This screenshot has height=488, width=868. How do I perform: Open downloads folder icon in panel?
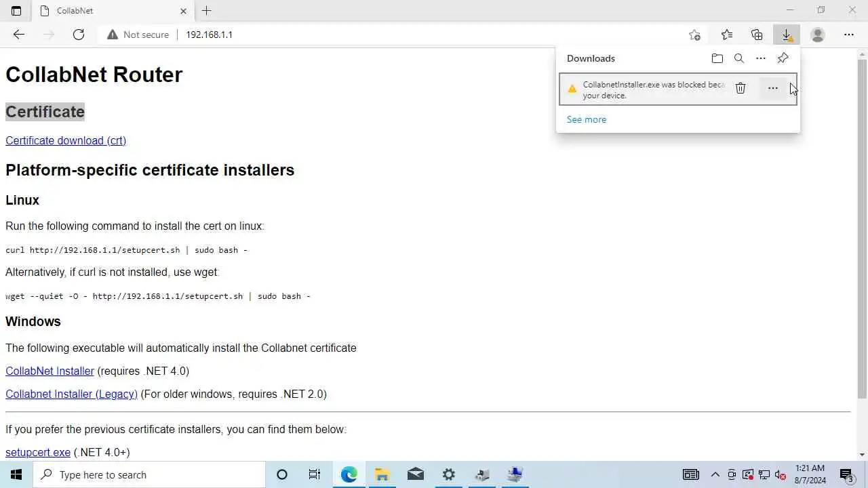tap(717, 58)
